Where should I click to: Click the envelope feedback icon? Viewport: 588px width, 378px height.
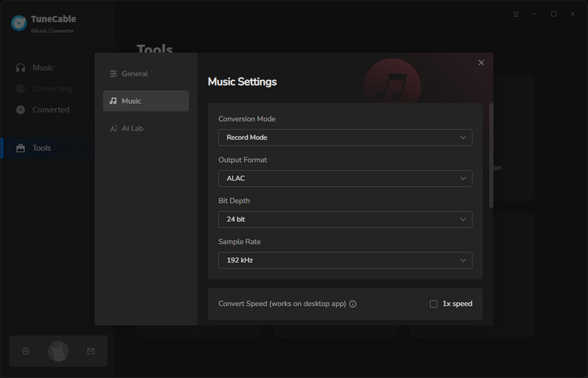click(91, 352)
